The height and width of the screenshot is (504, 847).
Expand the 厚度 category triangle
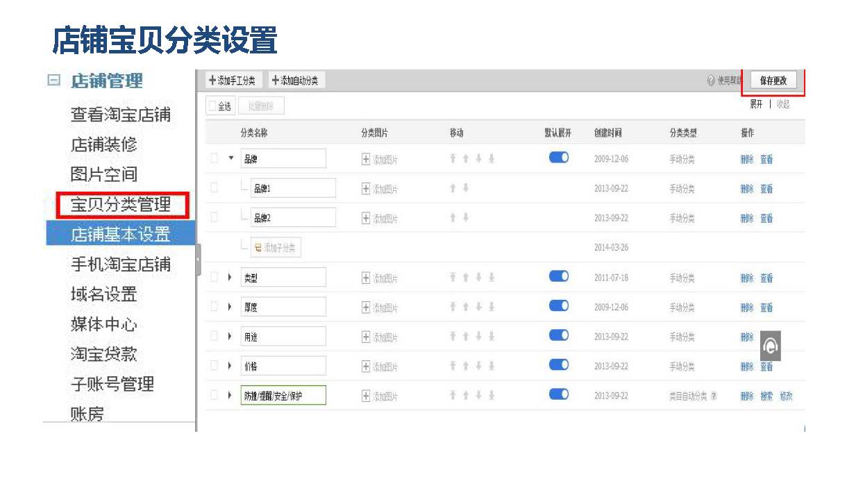(230, 306)
